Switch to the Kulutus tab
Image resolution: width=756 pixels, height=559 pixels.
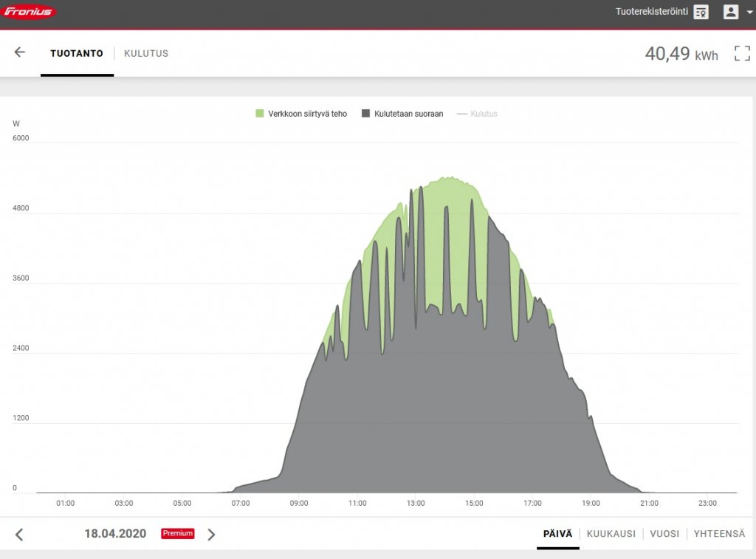tap(146, 53)
